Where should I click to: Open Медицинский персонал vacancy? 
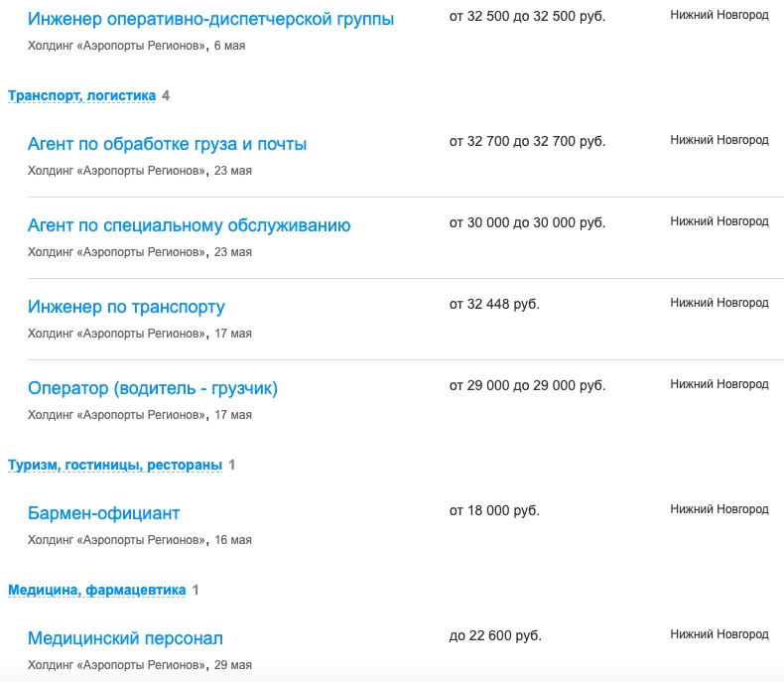(x=125, y=638)
